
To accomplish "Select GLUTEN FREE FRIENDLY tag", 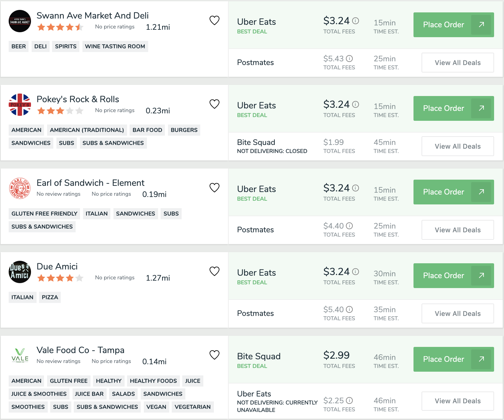I will pyautogui.click(x=44, y=214).
